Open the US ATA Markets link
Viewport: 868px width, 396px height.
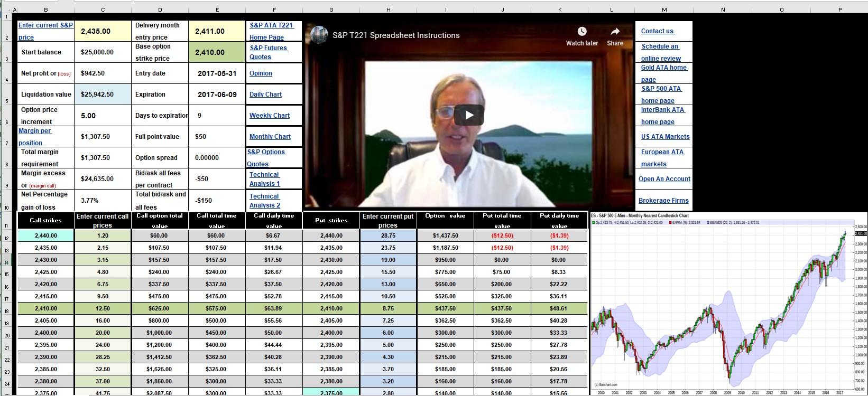pyautogui.click(x=665, y=137)
